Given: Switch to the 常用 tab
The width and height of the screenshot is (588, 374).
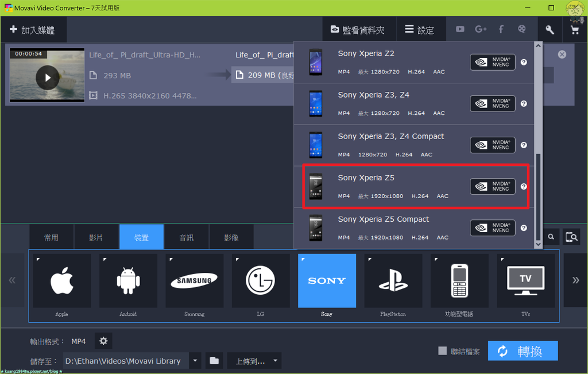Looking at the screenshot, I should coord(51,237).
